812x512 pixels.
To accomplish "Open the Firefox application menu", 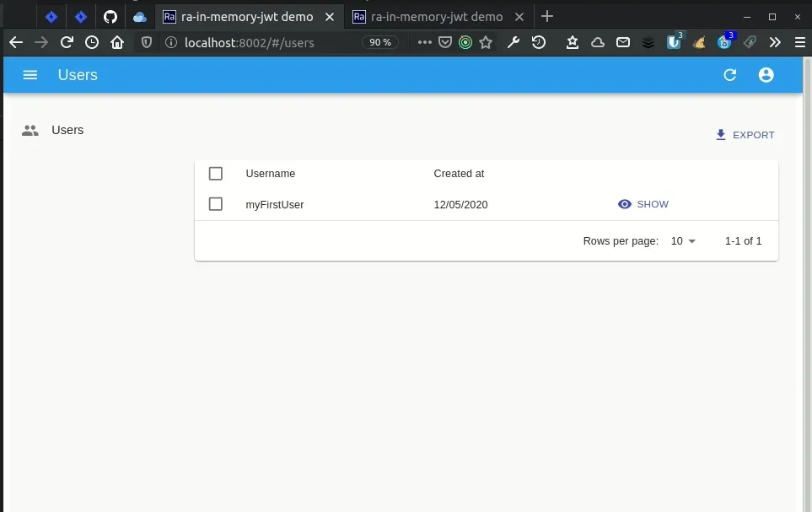I will (x=799, y=42).
